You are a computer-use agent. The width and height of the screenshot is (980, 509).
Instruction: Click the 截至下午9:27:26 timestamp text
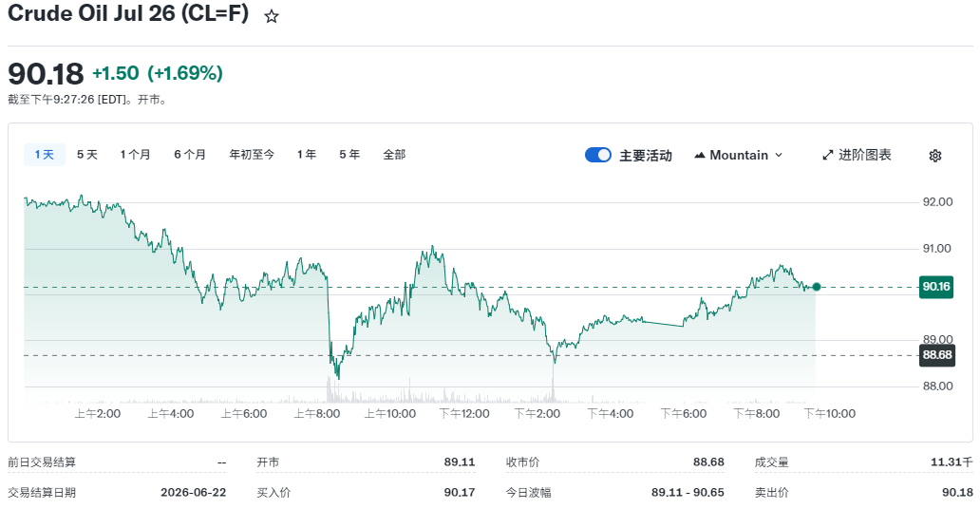click(x=87, y=100)
